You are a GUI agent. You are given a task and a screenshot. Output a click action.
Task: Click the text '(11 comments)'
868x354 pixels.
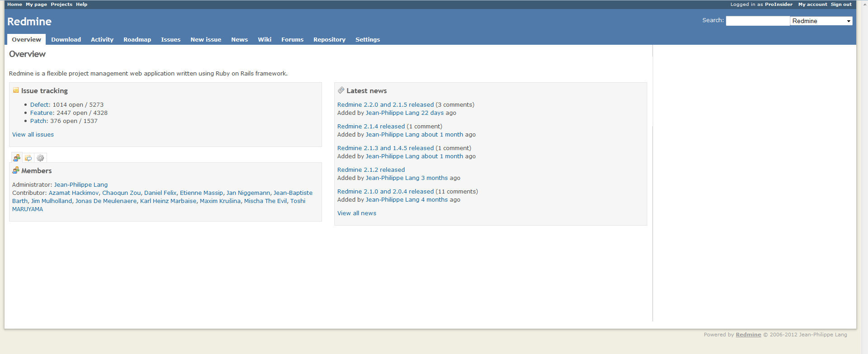[457, 191]
